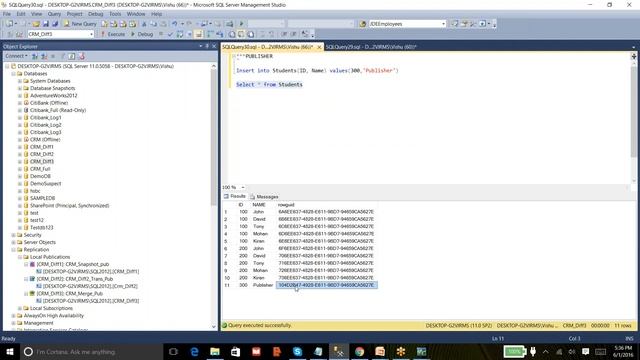Click the Find in Files icon beside JDEEmployees
The height and width of the screenshot is (360, 640).
[362, 24]
